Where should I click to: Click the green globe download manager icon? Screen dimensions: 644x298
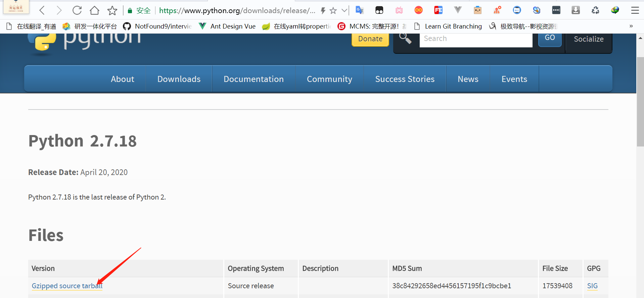click(x=615, y=10)
